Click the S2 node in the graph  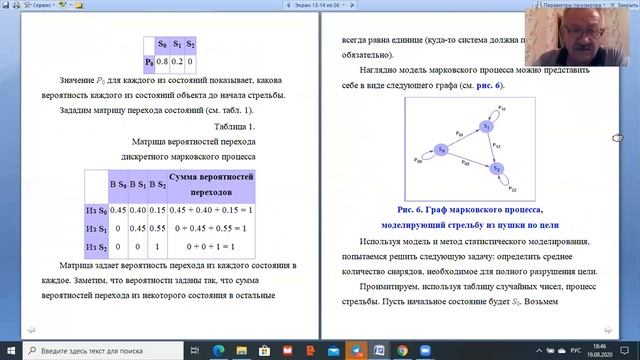(496, 168)
